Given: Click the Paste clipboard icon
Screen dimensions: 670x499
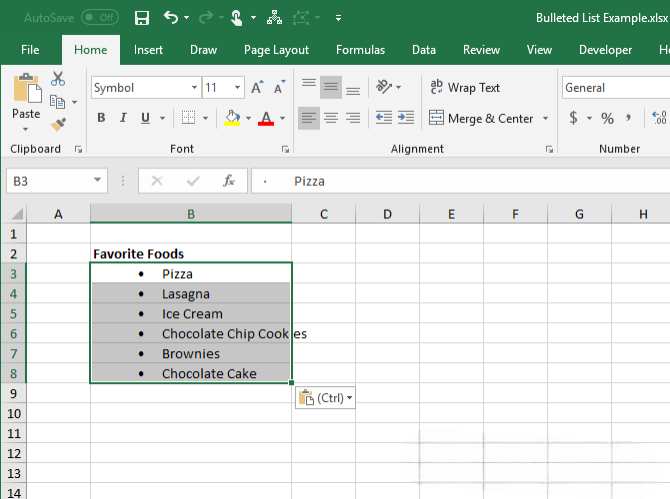Looking at the screenshot, I should pyautogui.click(x=27, y=88).
